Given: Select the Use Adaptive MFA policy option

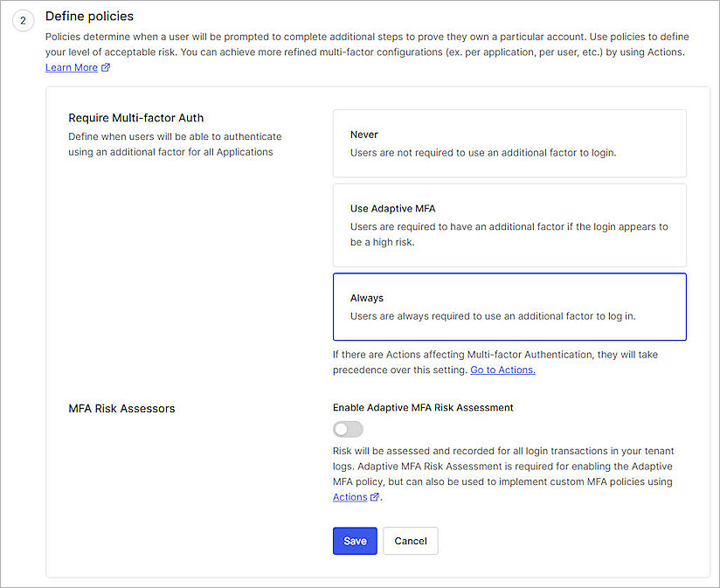Looking at the screenshot, I should click(x=509, y=225).
